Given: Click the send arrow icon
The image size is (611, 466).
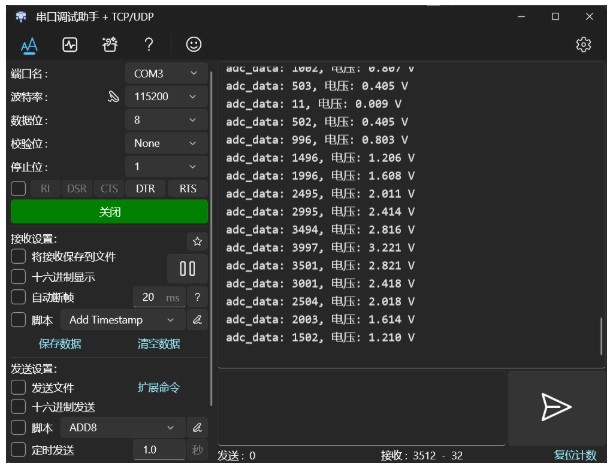Looking at the screenshot, I should coord(554,405).
